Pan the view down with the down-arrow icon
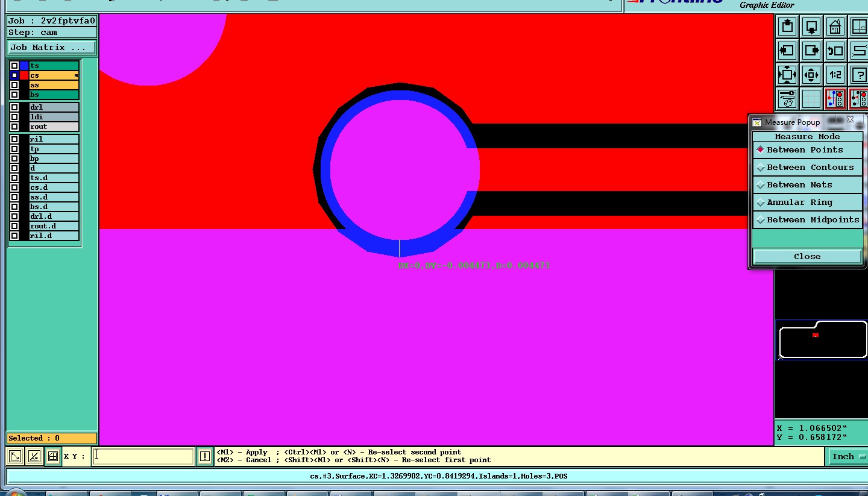The height and width of the screenshot is (496, 868). tap(811, 27)
